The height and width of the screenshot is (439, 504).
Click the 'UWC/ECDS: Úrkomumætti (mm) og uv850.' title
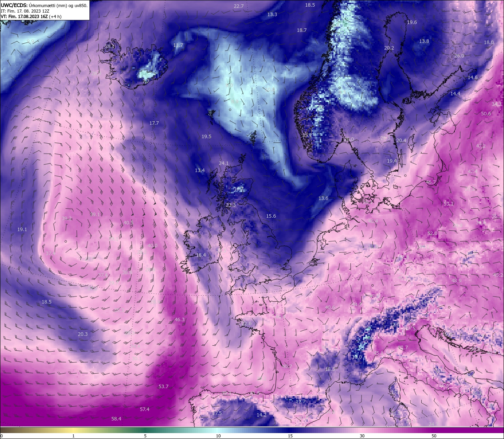pyautogui.click(x=44, y=5)
